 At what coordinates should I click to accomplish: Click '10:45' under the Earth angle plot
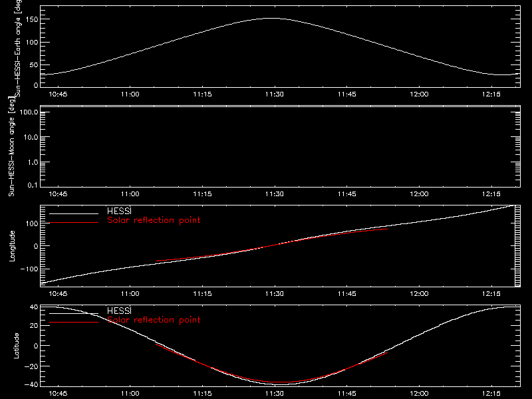[x=58, y=94]
